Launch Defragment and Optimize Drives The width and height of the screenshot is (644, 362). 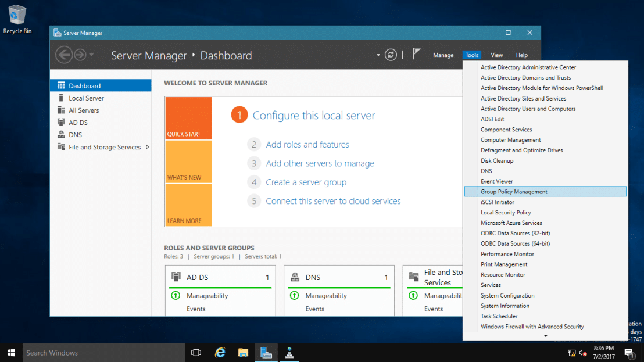(x=545, y=150)
